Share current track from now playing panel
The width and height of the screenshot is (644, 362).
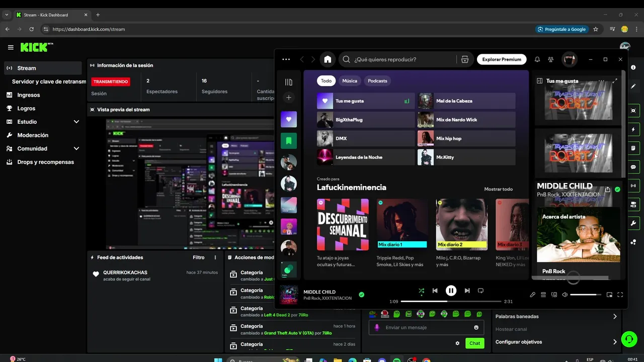point(608,190)
